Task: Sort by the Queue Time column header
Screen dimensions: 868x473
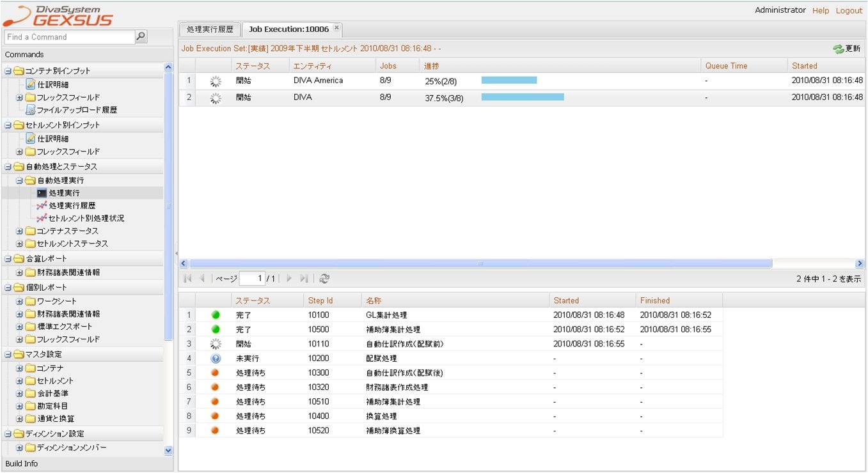Action: pyautogui.click(x=745, y=66)
